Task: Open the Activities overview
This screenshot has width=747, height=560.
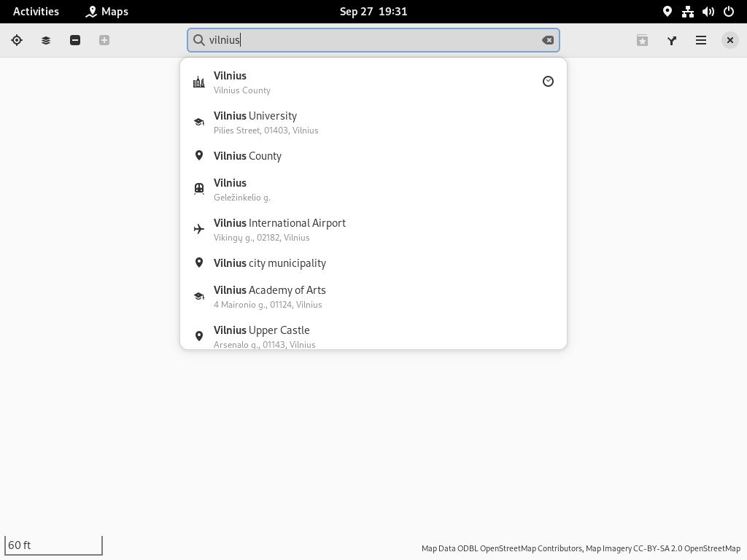Action: pos(36,12)
